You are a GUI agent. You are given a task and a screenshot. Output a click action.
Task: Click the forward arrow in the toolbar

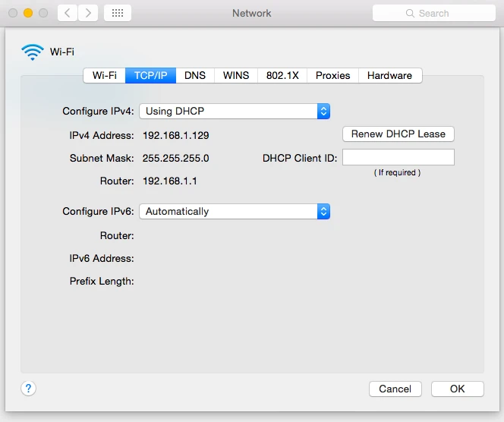[88, 13]
